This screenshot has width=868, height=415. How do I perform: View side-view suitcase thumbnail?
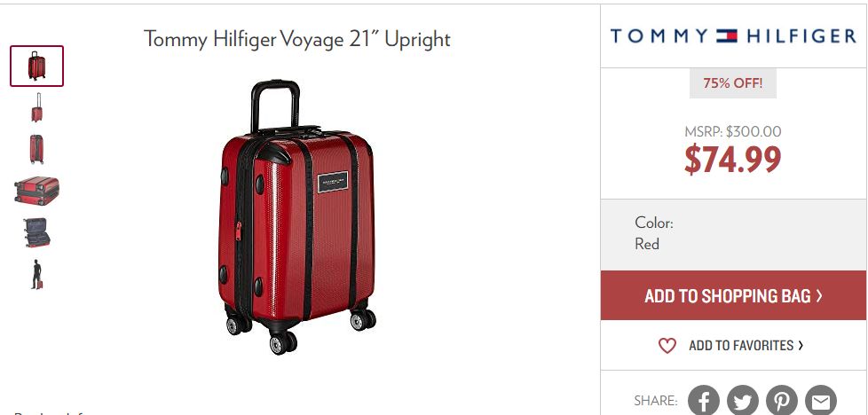[36, 149]
